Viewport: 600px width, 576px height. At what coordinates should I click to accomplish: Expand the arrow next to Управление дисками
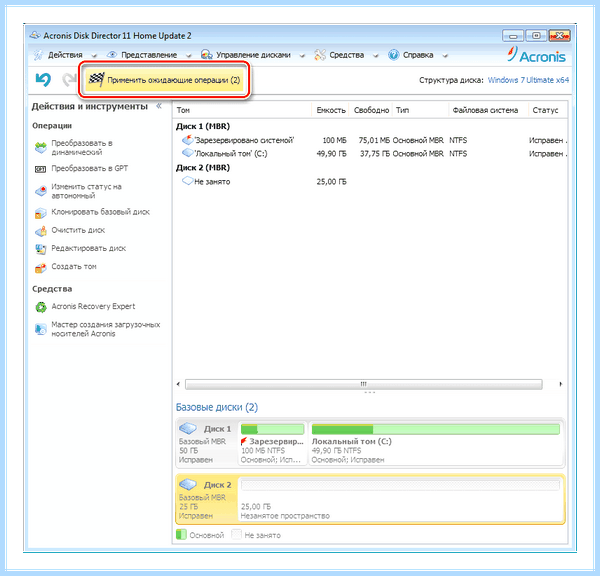pyautogui.click(x=302, y=56)
